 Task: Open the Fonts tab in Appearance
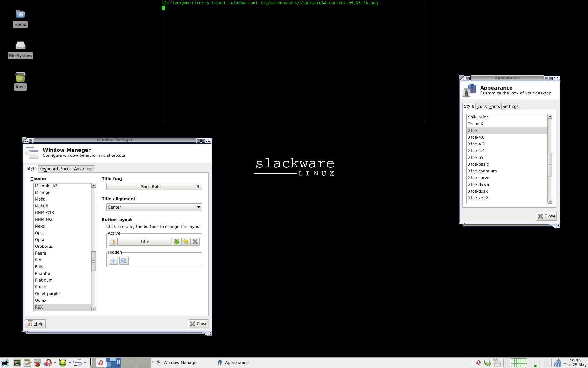tap(495, 107)
